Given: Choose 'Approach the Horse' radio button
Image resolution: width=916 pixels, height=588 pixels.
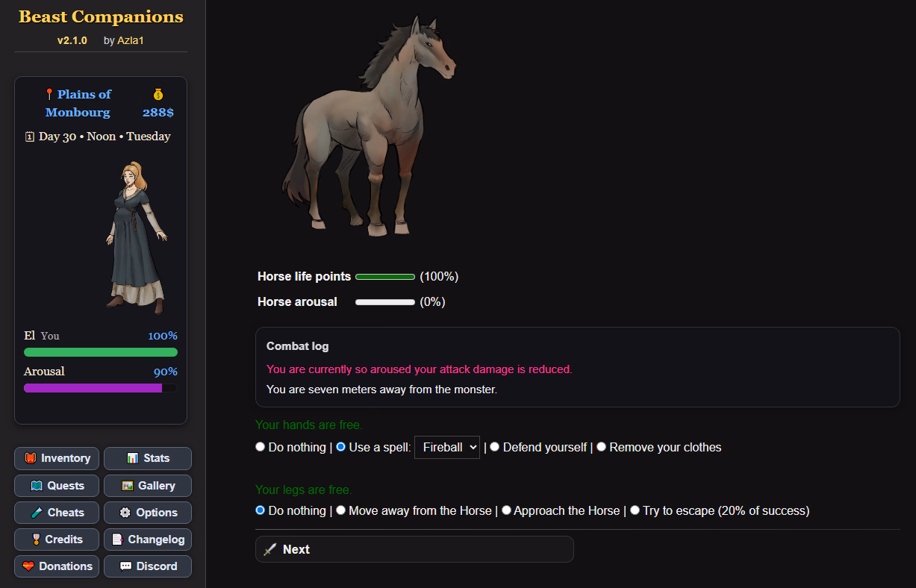Looking at the screenshot, I should [506, 510].
